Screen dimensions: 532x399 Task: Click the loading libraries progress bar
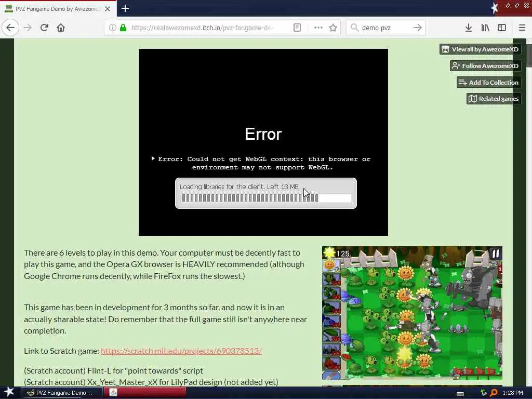pyautogui.click(x=267, y=198)
